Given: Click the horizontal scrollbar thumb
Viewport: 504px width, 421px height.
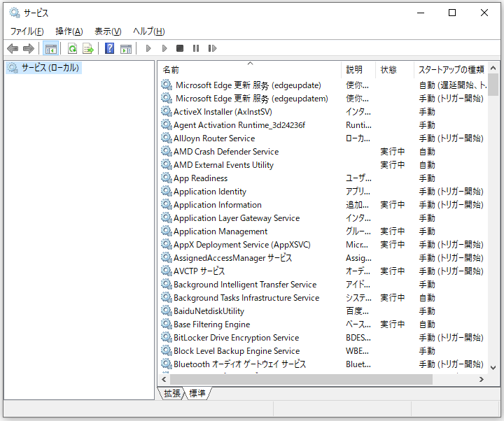Looking at the screenshot, I should point(301,379).
